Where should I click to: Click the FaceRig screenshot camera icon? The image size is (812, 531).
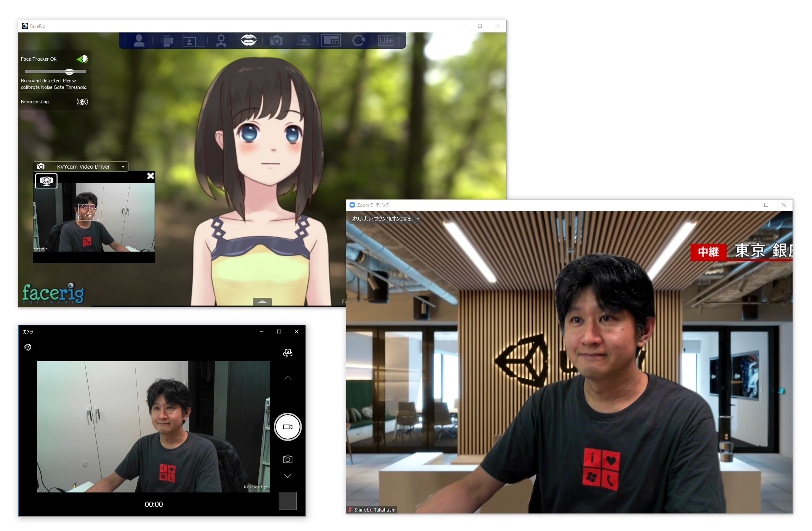tap(276, 40)
